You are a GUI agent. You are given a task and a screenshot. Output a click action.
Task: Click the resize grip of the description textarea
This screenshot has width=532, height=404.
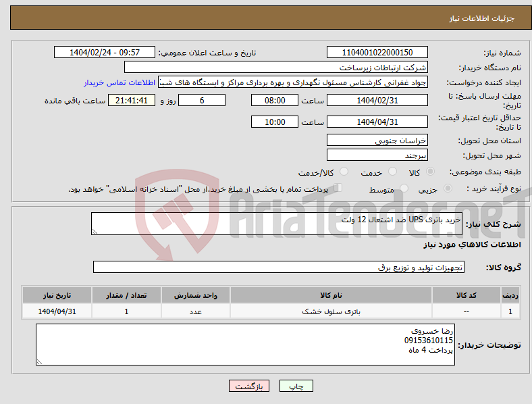pos(95,232)
